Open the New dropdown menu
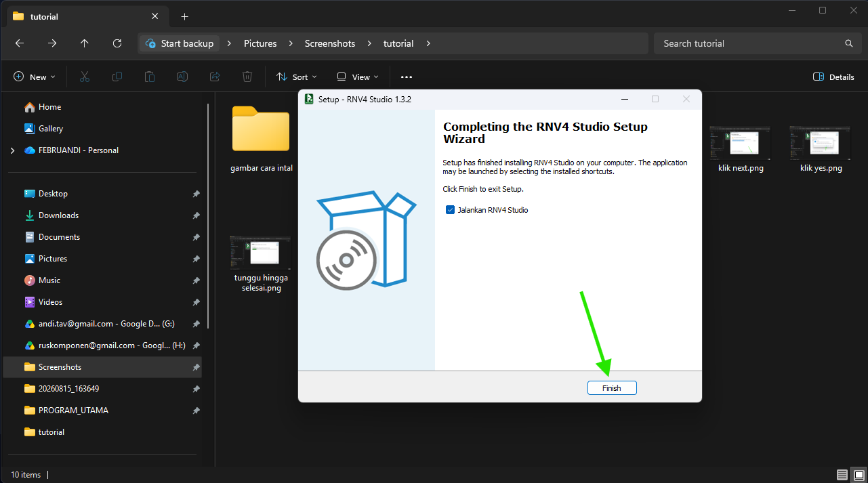The image size is (868, 483). (35, 77)
